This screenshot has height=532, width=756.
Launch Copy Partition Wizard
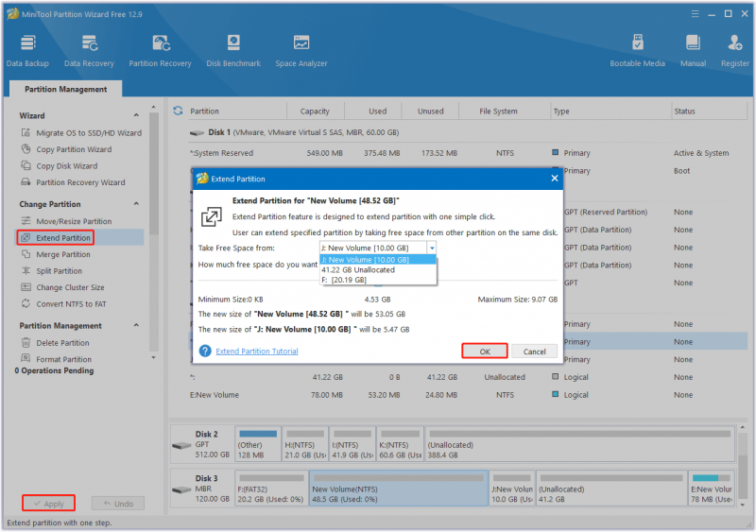[66, 149]
